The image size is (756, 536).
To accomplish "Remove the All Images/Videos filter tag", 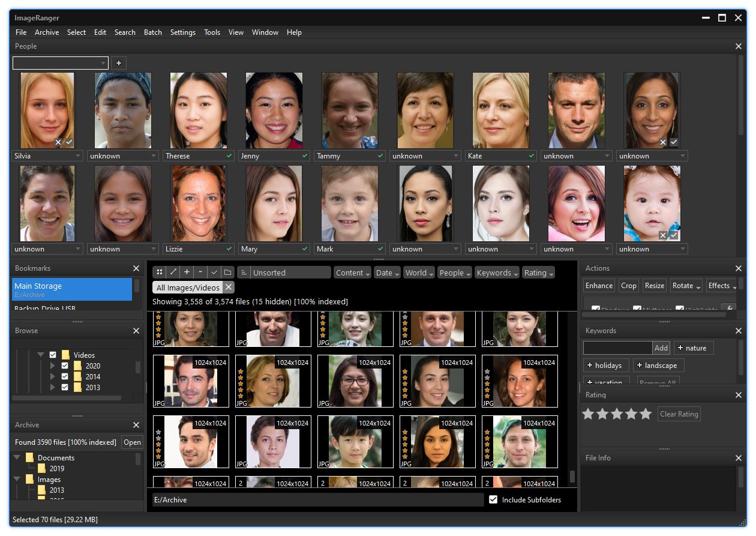I will 229,288.
